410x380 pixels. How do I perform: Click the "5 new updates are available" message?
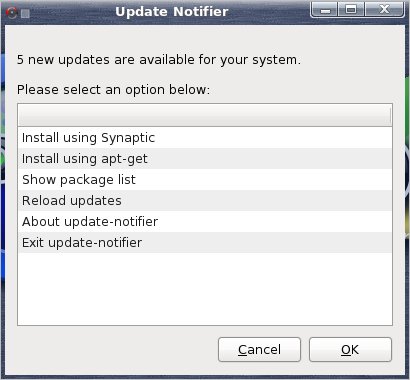[x=159, y=60]
